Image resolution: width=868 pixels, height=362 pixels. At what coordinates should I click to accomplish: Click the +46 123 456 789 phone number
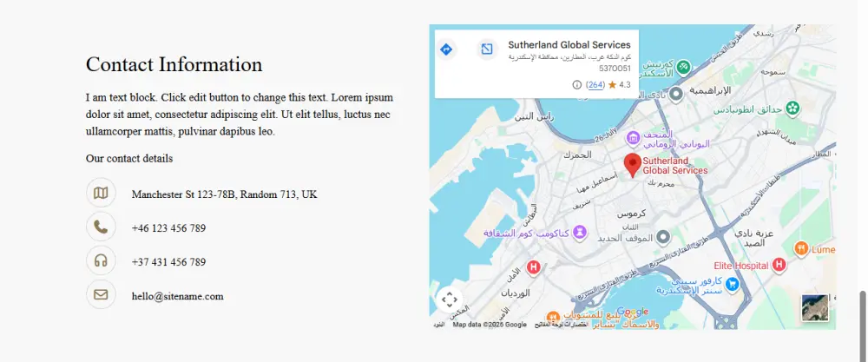point(169,228)
